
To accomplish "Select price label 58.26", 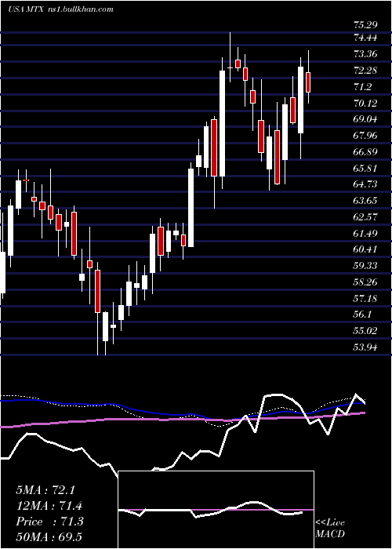I will [365, 282].
